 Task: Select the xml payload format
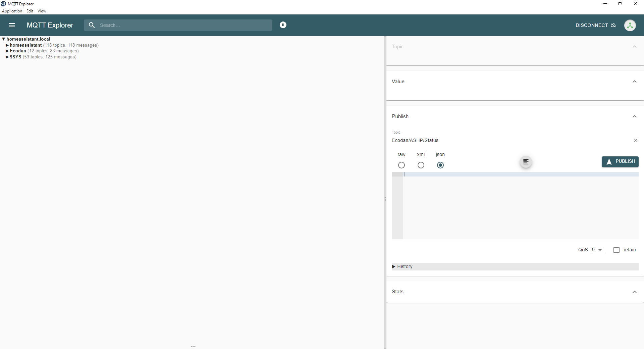(x=421, y=165)
